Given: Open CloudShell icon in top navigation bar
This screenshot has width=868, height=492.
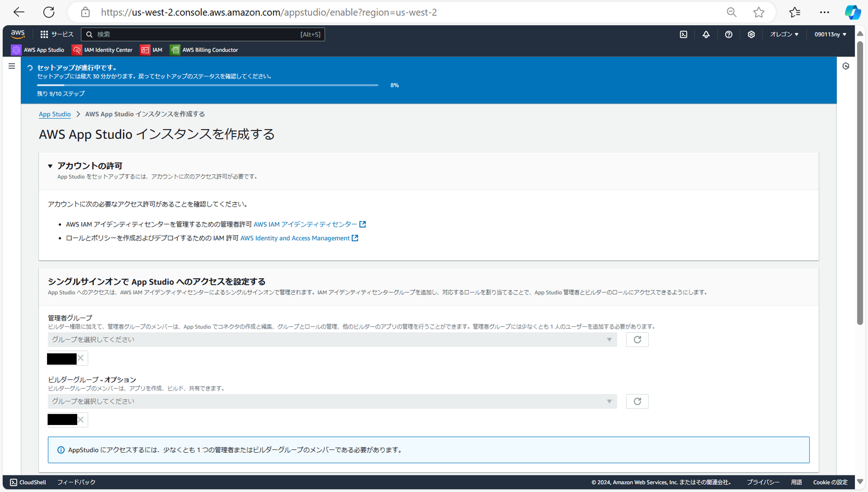Looking at the screenshot, I should coord(683,35).
